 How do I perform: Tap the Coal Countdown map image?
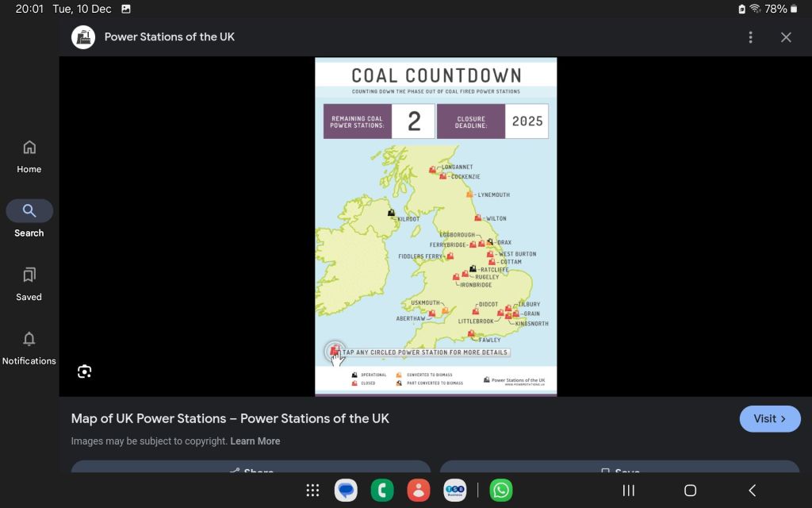click(435, 226)
